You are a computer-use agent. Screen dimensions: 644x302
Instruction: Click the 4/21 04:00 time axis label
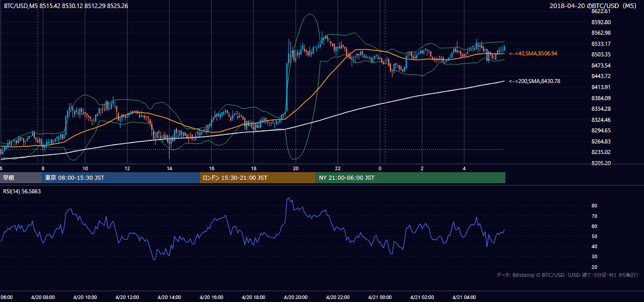click(464, 297)
